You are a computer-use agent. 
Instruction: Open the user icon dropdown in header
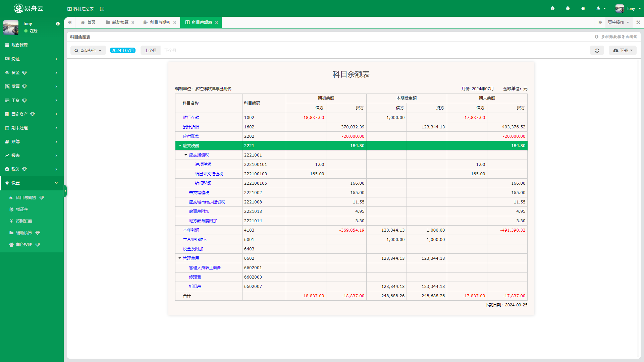pos(601,8)
